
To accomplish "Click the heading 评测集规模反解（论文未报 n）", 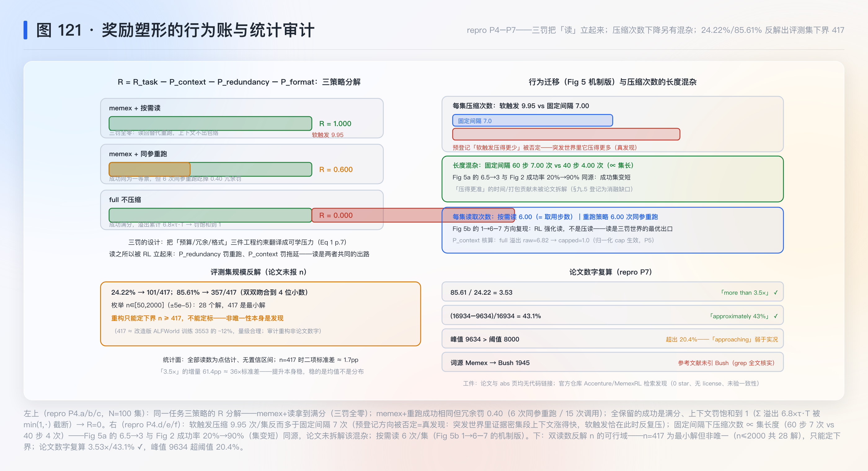I will pyautogui.click(x=259, y=272).
